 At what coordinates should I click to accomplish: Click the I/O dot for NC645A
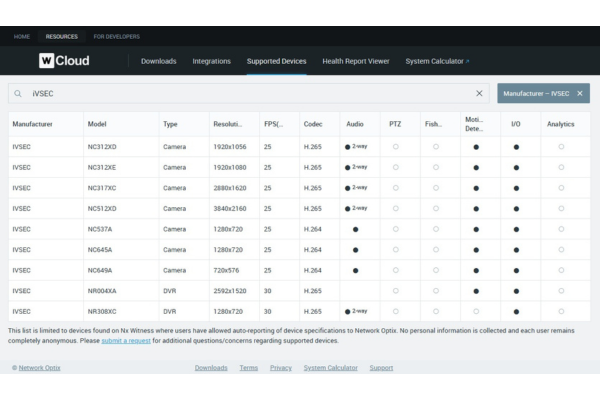[516, 250]
